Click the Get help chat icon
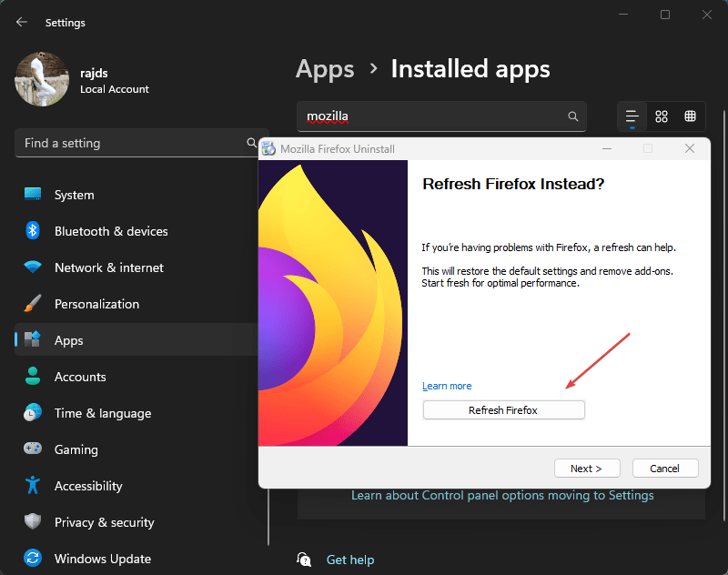 pyautogui.click(x=304, y=560)
